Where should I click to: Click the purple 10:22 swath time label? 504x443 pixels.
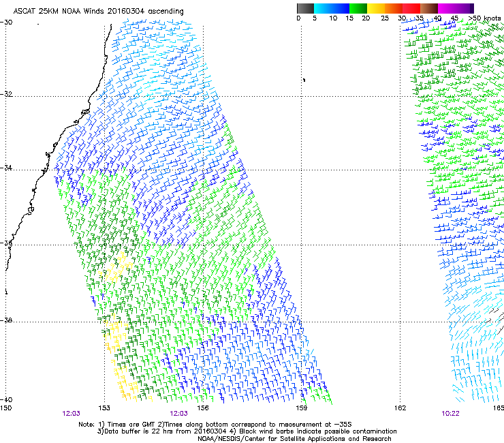click(x=450, y=414)
